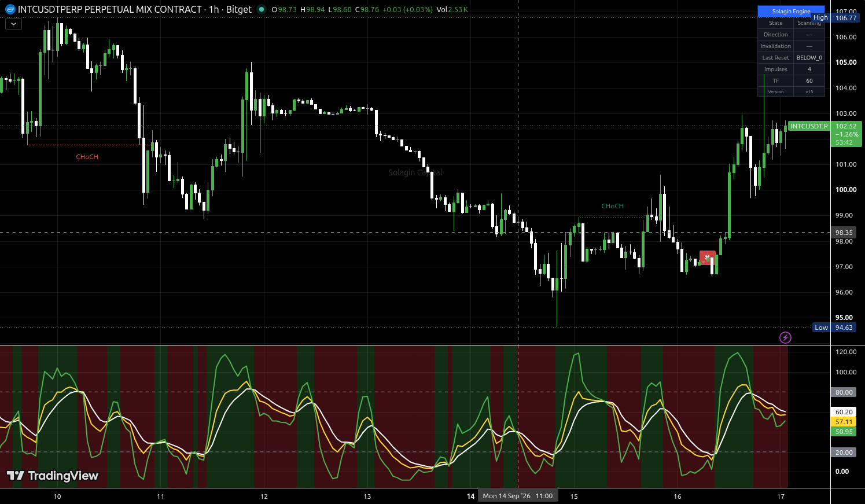Collapse the indicator legend with the chevron button
The height and width of the screenshot is (504, 865).
pyautogui.click(x=13, y=24)
